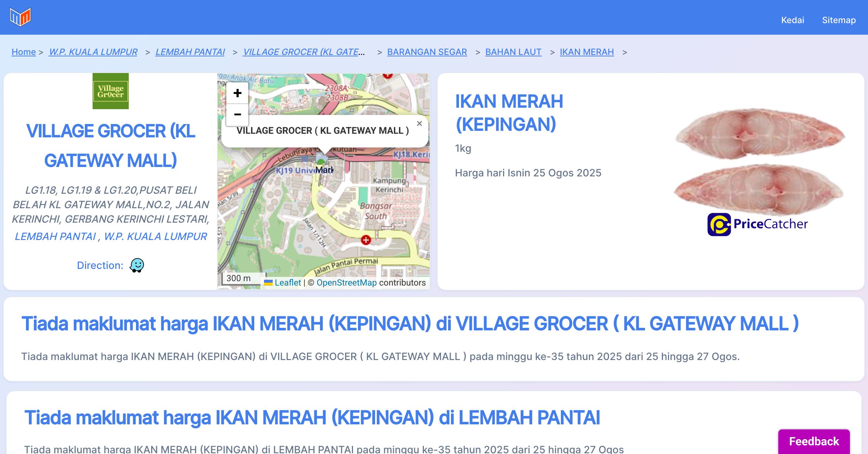
Task: Open VILLAGE GROCER (KL GATE... breadcrumb
Action: pyautogui.click(x=304, y=52)
